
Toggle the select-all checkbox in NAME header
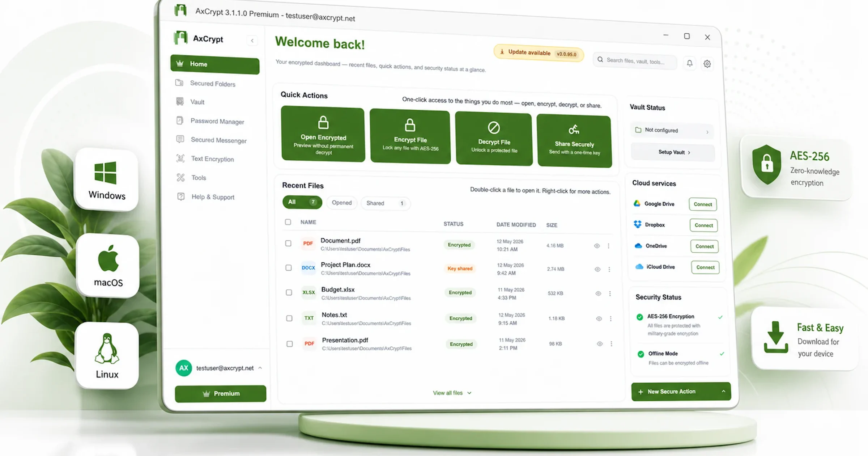288,222
